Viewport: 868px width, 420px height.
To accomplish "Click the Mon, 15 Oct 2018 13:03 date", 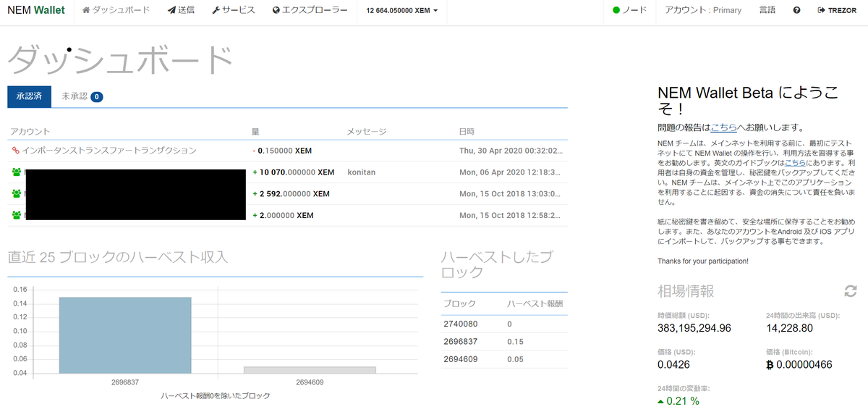I will click(511, 194).
